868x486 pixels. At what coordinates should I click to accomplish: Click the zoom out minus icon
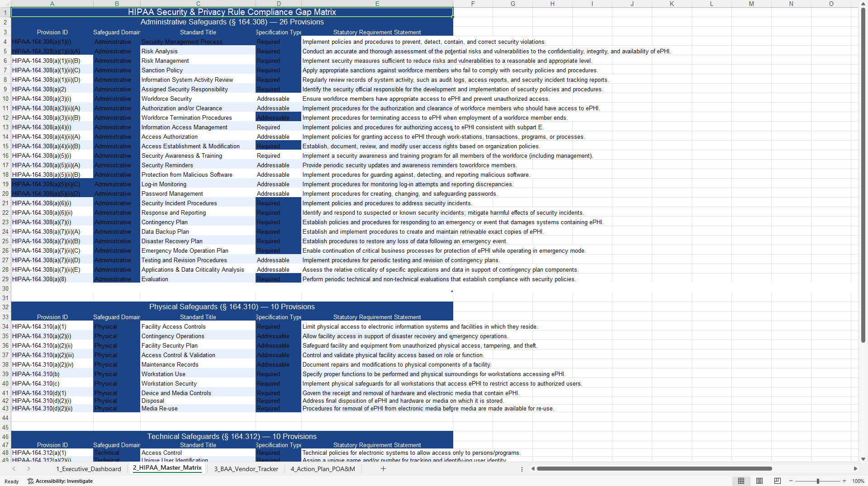tap(791, 481)
